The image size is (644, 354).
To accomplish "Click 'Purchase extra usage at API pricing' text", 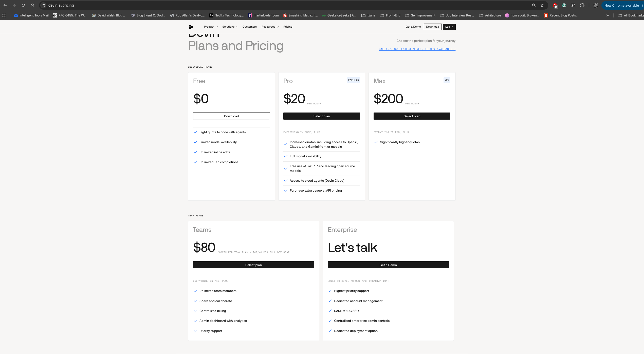I will pos(316,191).
